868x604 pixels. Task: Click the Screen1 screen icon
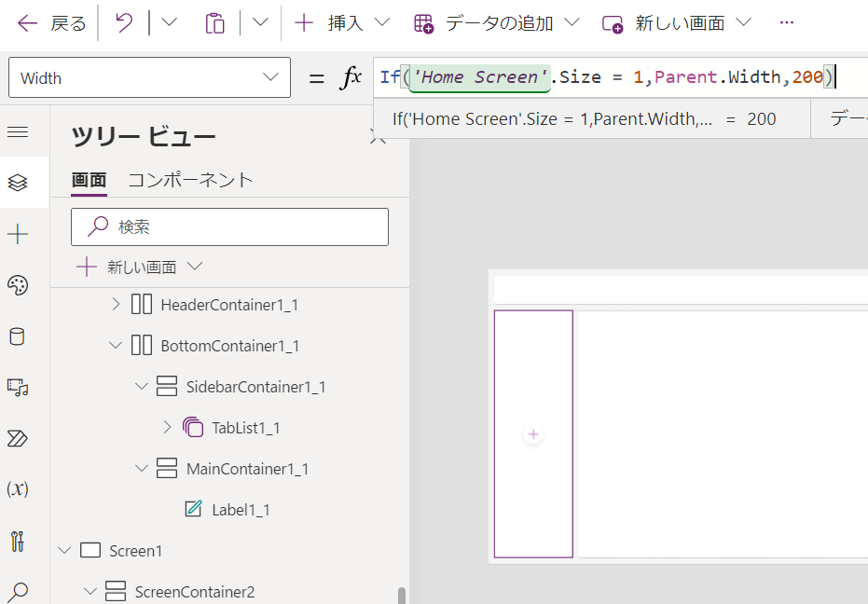[90, 550]
